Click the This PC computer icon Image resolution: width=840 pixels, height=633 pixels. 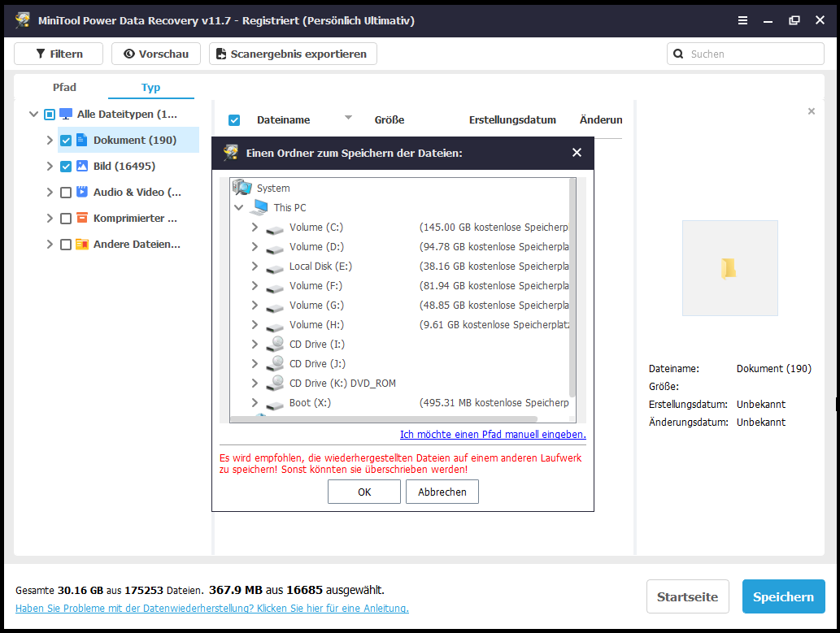(x=260, y=207)
